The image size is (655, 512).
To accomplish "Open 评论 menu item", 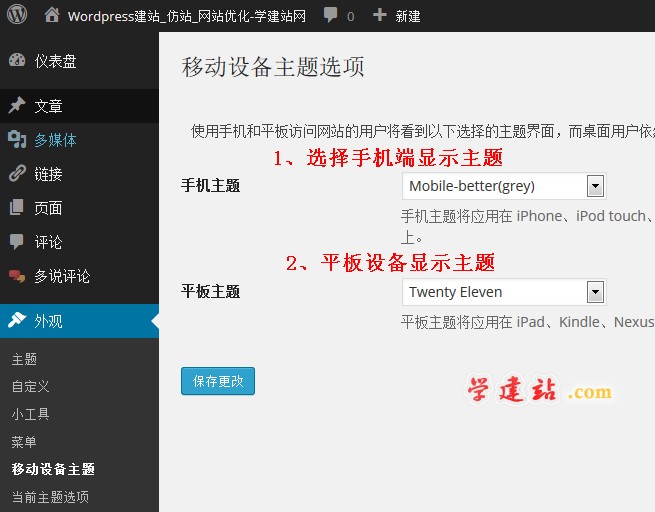I will tap(79, 242).
